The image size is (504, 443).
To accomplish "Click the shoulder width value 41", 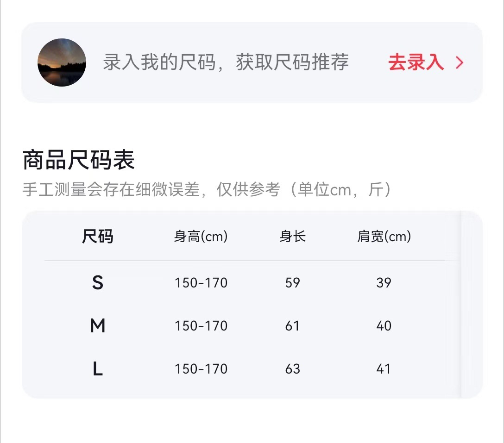I will click(384, 369).
